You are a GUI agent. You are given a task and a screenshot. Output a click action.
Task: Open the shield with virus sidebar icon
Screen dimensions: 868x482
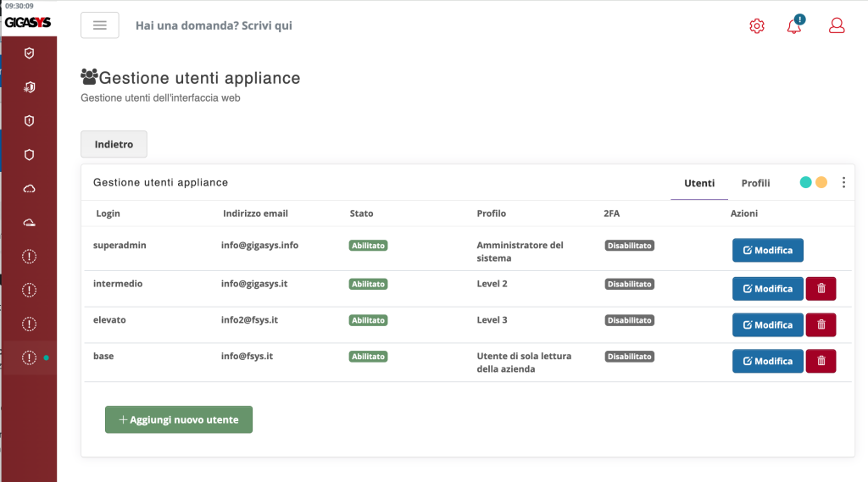(x=30, y=87)
